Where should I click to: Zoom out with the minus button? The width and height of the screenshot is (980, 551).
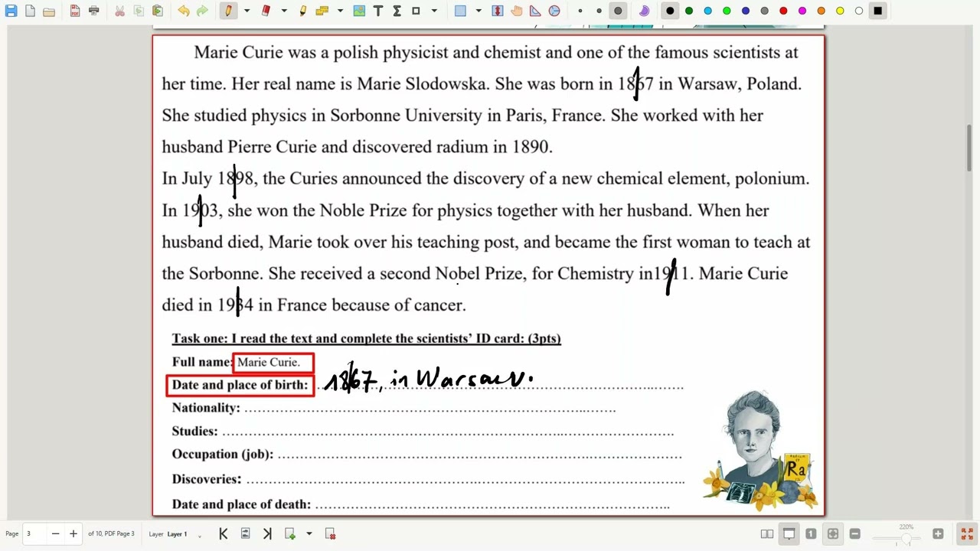tap(854, 533)
